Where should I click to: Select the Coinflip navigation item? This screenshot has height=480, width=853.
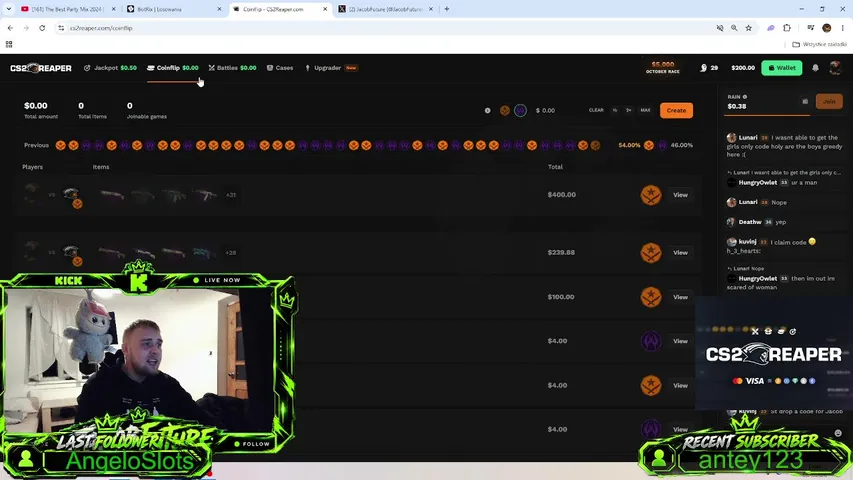(172, 68)
